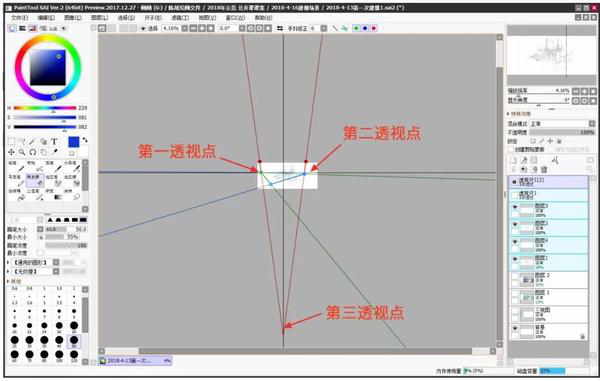Show the color wheel panel
Image resolution: width=600 pixels, height=381 pixels.
pyautogui.click(x=13, y=28)
